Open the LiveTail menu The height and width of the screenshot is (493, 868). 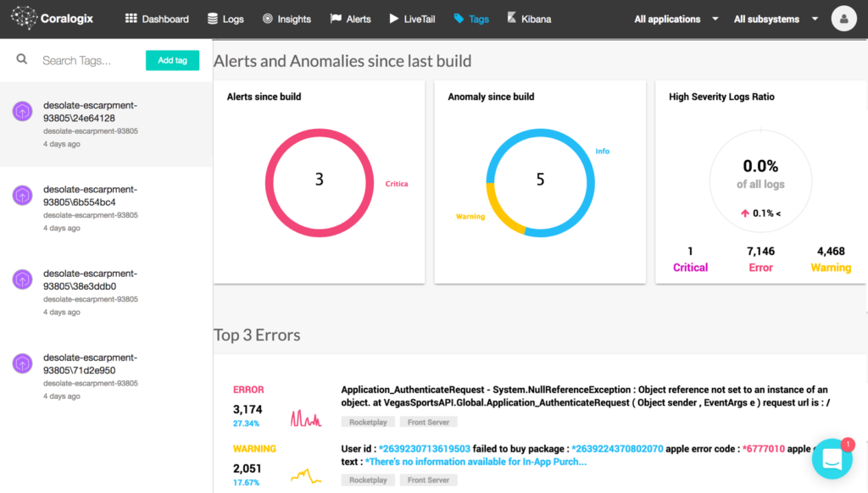coord(413,19)
